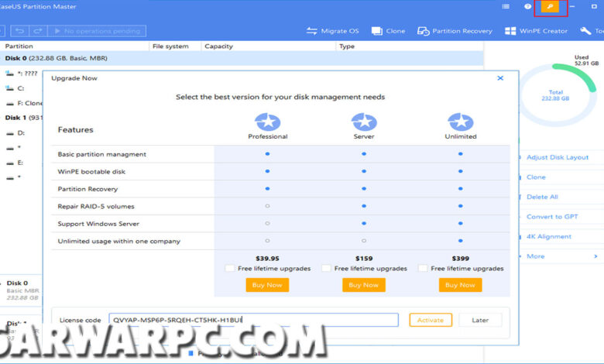
Task: Click Professional dot for Basic partition managment
Action: point(267,153)
